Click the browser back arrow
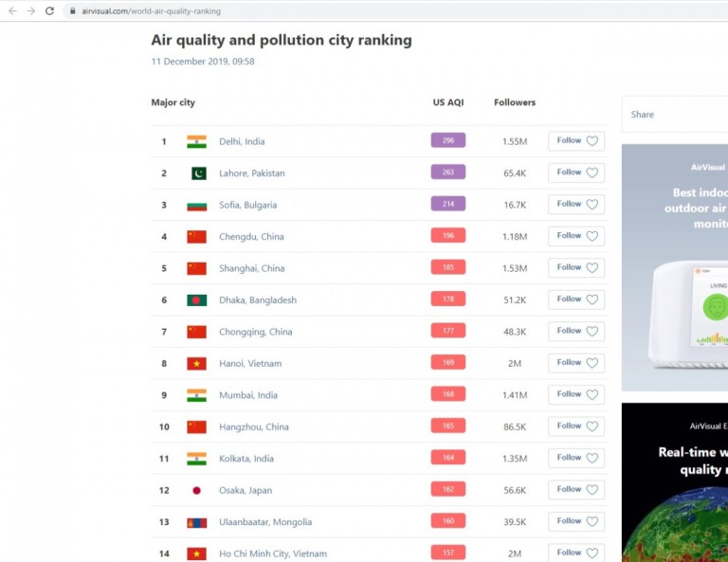728x562 pixels. [12, 10]
